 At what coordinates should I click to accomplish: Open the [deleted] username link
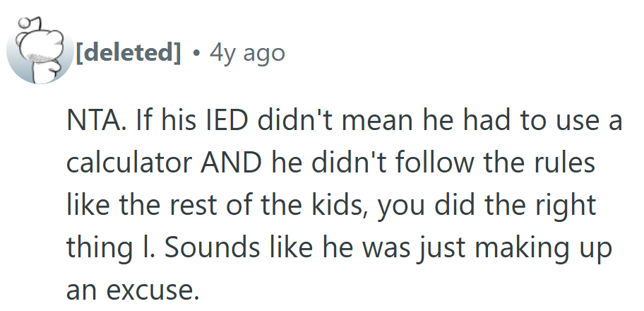pos(128,52)
